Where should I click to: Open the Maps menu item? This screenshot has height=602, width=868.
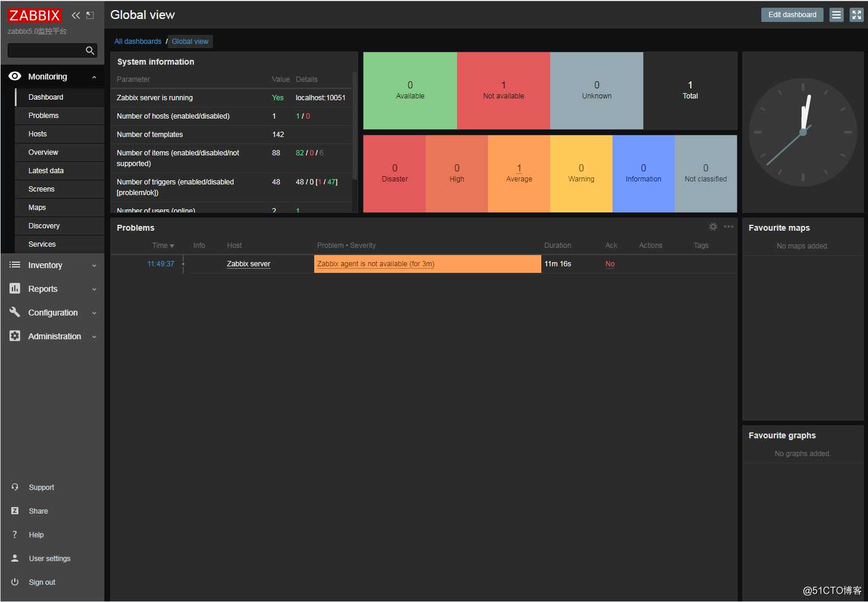click(x=60, y=208)
